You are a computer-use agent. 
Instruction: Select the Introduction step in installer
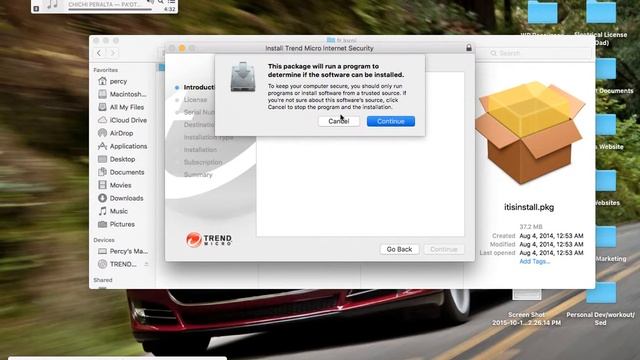(199, 87)
